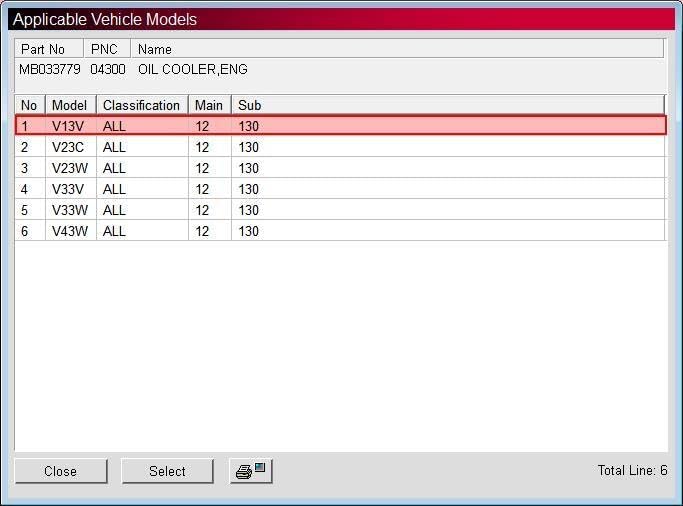Image resolution: width=683 pixels, height=506 pixels.
Task: Click the Close button
Action: [x=61, y=471]
